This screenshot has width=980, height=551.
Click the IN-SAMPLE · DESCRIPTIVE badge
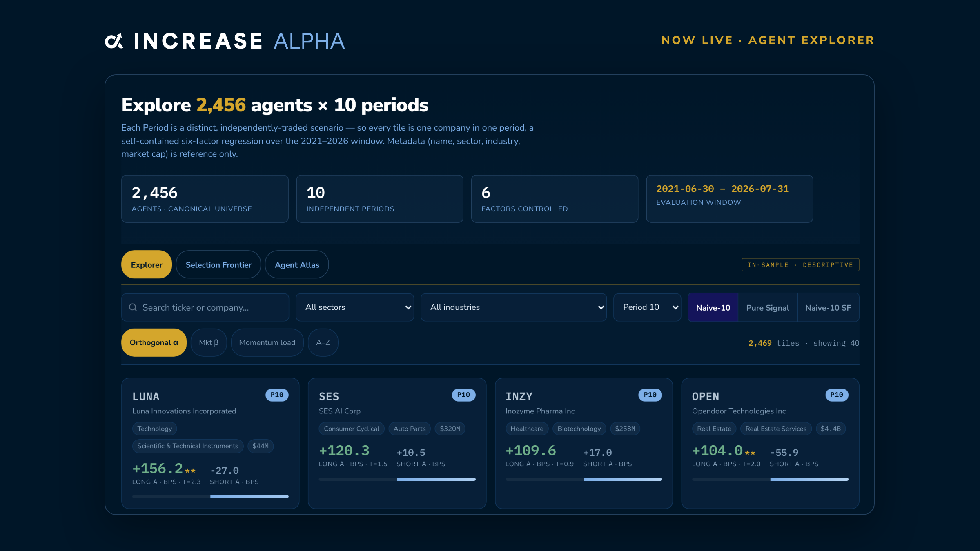[800, 264]
